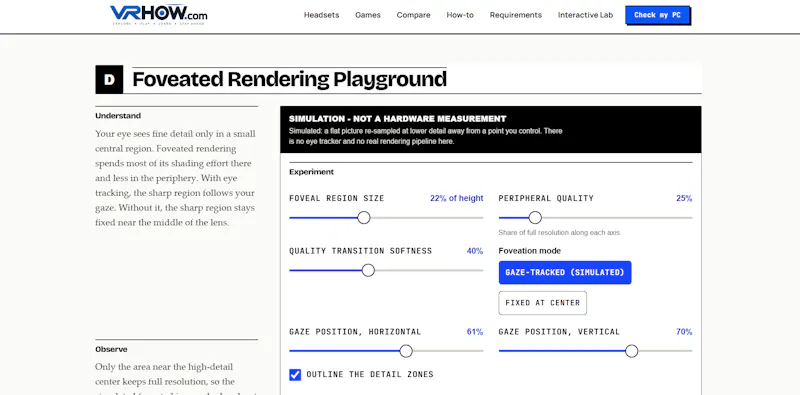Click the Check my PC button

point(657,15)
